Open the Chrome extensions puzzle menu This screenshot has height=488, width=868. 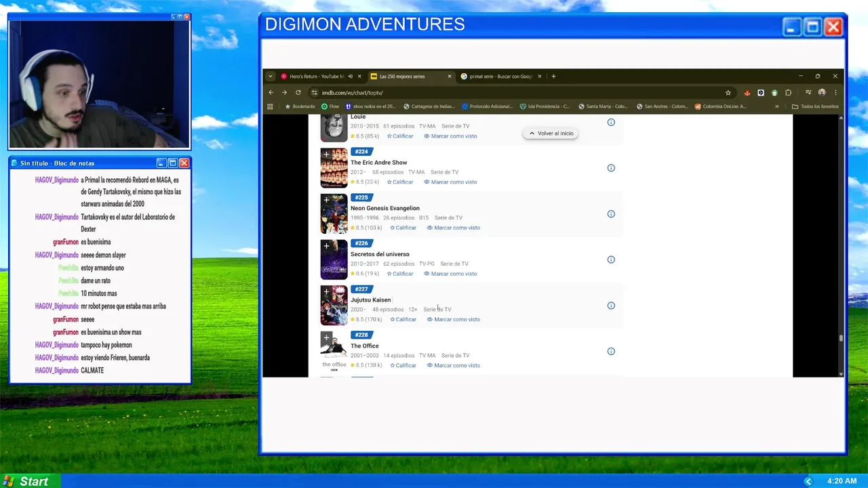point(788,93)
